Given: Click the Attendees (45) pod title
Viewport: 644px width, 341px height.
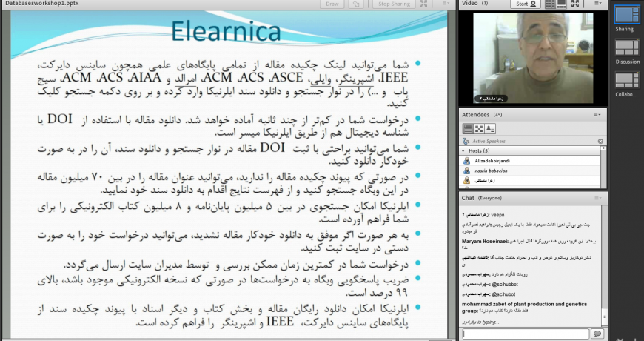Looking at the screenshot, I should coord(482,115).
